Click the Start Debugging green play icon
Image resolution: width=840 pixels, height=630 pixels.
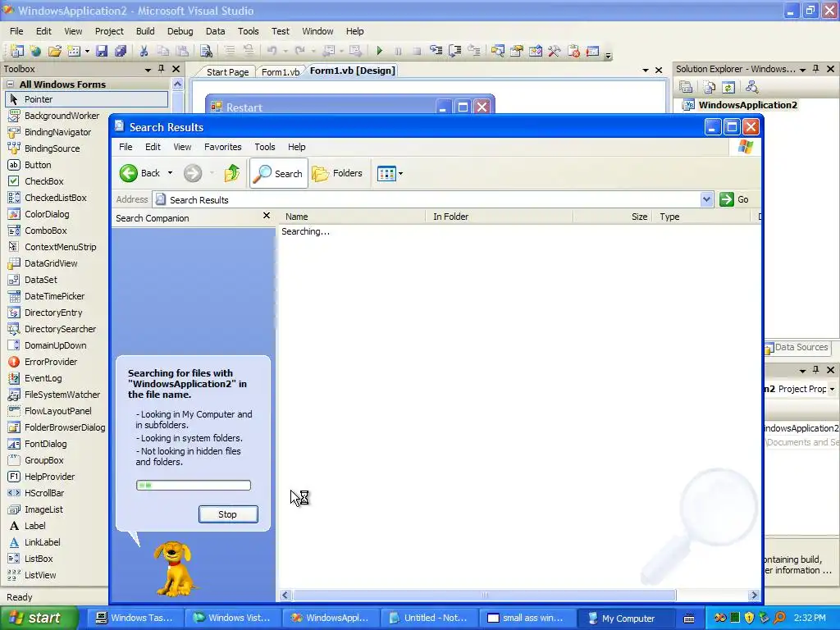point(379,51)
